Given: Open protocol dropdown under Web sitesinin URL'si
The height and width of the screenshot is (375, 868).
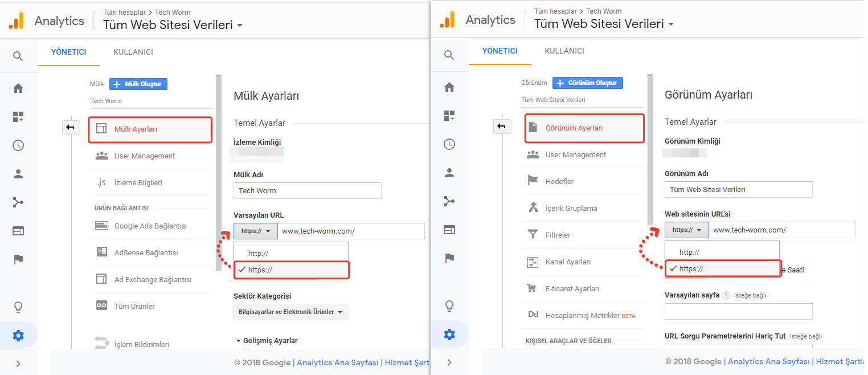Looking at the screenshot, I should (x=686, y=230).
